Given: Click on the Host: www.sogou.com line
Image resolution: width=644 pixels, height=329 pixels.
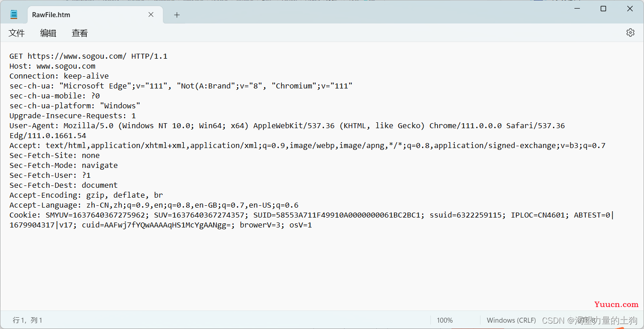Looking at the screenshot, I should coord(52,66).
